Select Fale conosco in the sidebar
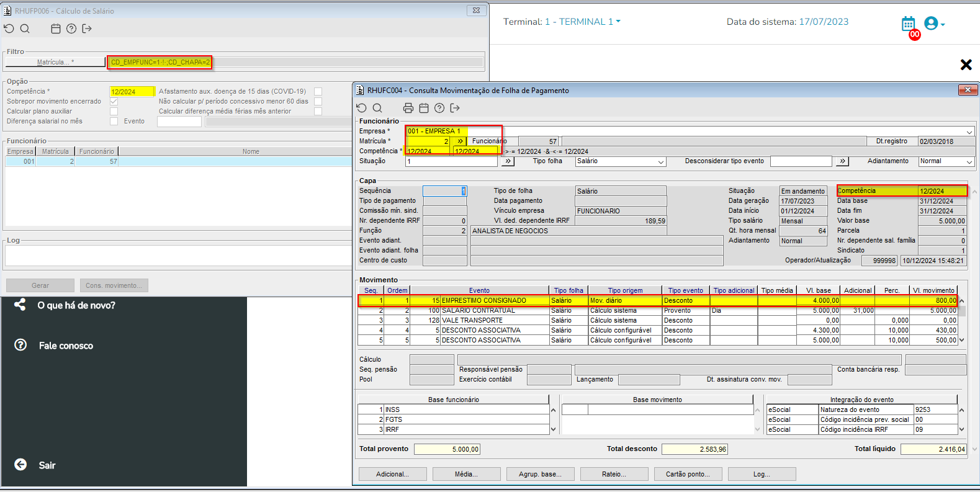Image resolution: width=980 pixels, height=492 pixels. tap(66, 346)
